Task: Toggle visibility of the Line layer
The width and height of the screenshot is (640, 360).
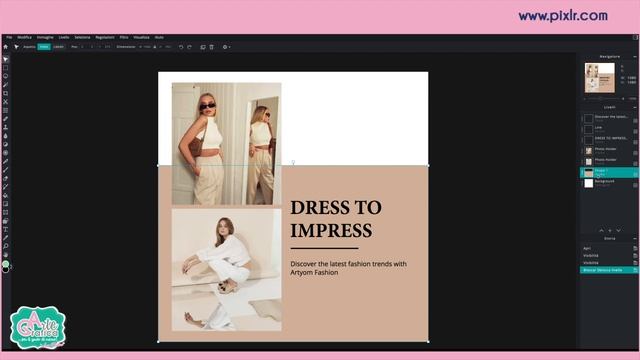Action: pyautogui.click(x=636, y=131)
